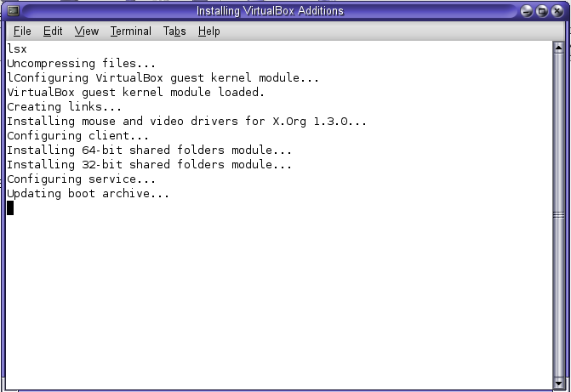Open the Help menu
This screenshot has width=571, height=392.
208,31
